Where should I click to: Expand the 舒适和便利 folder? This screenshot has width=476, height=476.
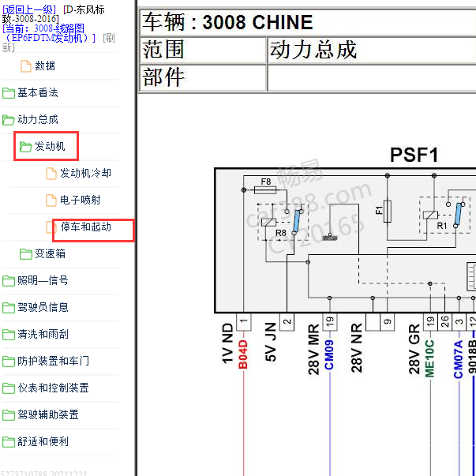pos(43,441)
